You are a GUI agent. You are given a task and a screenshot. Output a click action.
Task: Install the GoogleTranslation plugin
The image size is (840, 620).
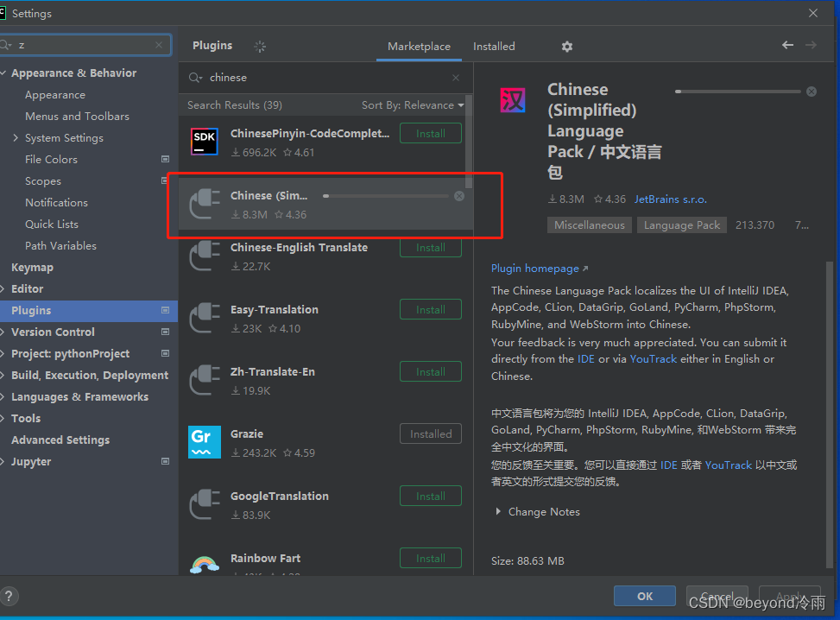point(431,497)
